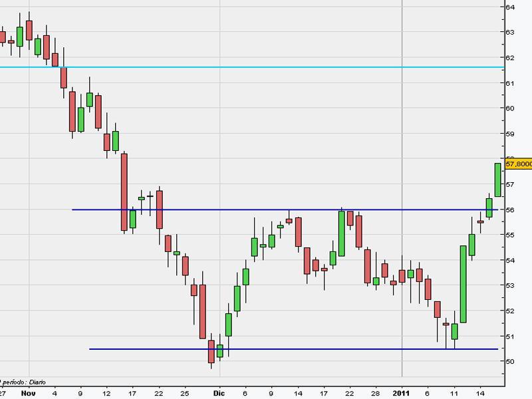
Task: Click the 60 price axis label
Action: pos(510,108)
